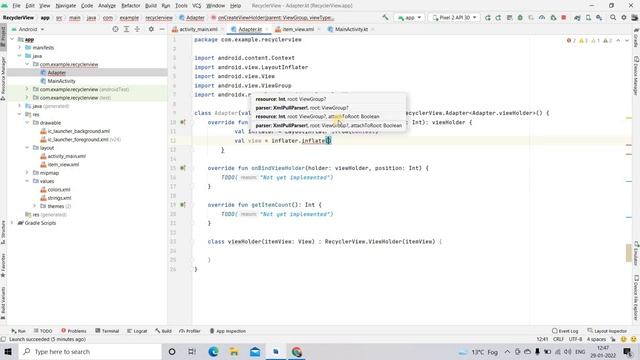
Task: Open the Device Manager toolbar icon
Action: tap(588, 18)
